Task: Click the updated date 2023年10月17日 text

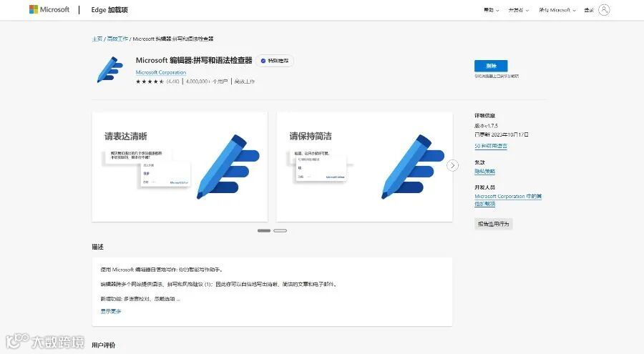Action: pos(501,134)
